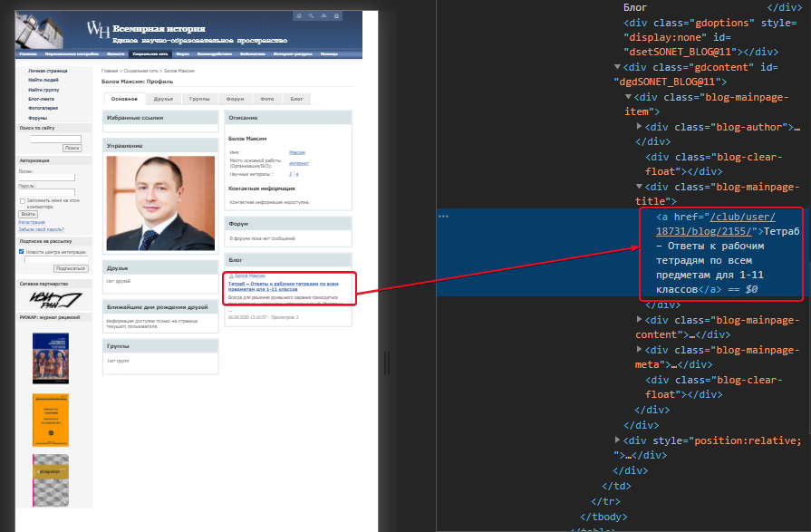811x532 pixels.
Task: Focus the Логин input field
Action: click(46, 178)
